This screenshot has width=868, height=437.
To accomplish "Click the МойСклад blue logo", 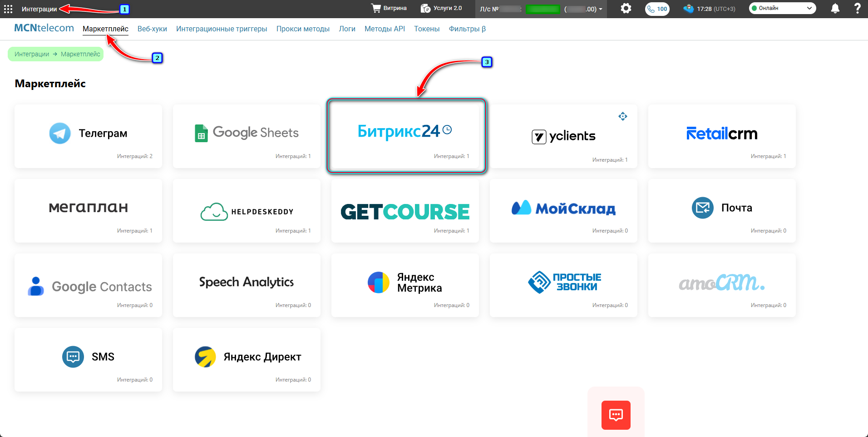I will [521, 207].
